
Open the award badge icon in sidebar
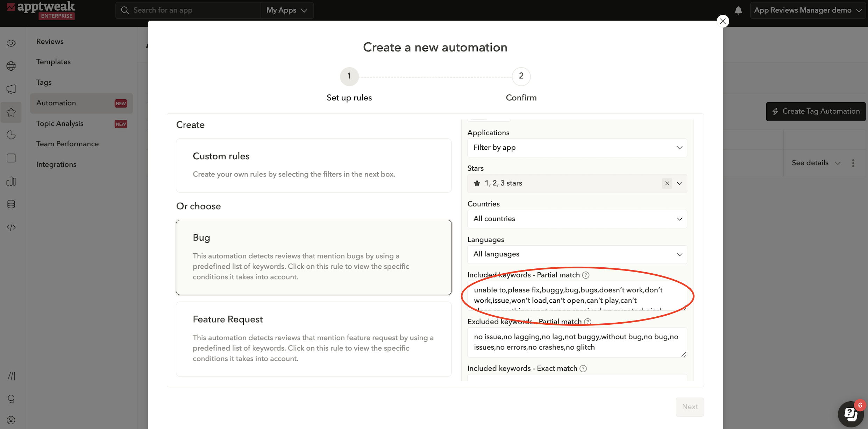(11, 399)
